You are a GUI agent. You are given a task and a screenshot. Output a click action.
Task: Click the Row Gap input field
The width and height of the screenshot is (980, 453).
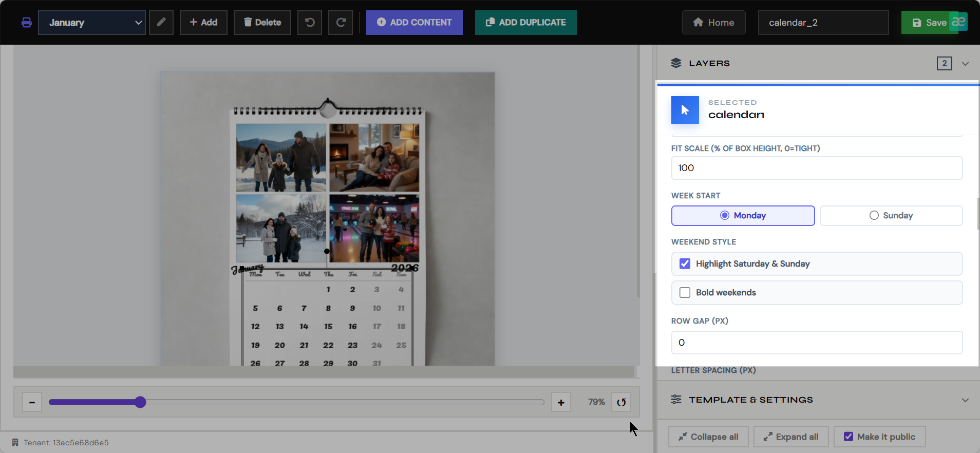click(817, 343)
